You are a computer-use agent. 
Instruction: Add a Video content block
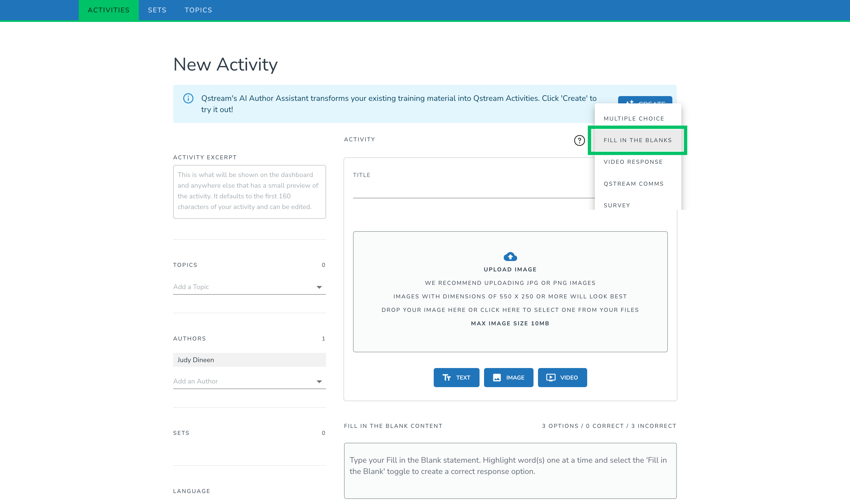click(562, 378)
